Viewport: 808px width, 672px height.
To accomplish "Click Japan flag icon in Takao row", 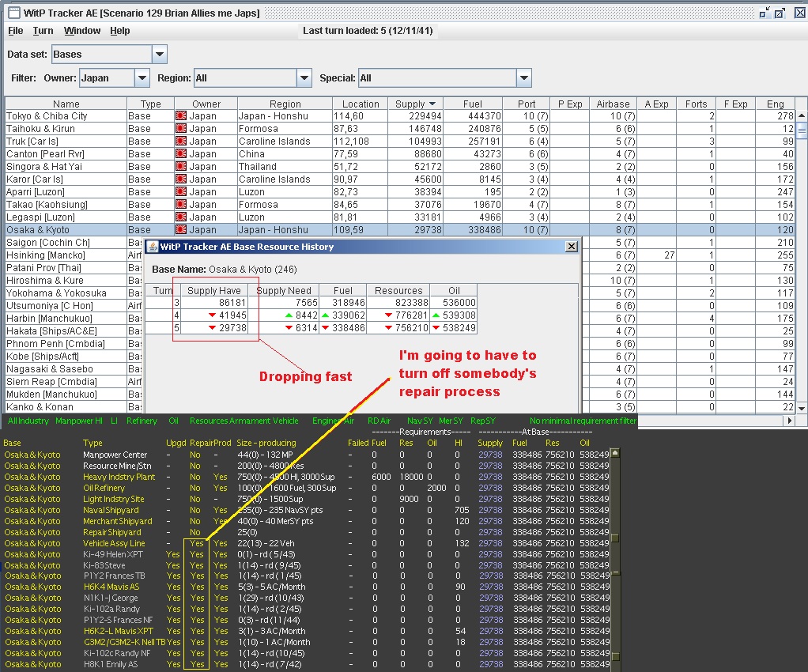I will click(181, 205).
